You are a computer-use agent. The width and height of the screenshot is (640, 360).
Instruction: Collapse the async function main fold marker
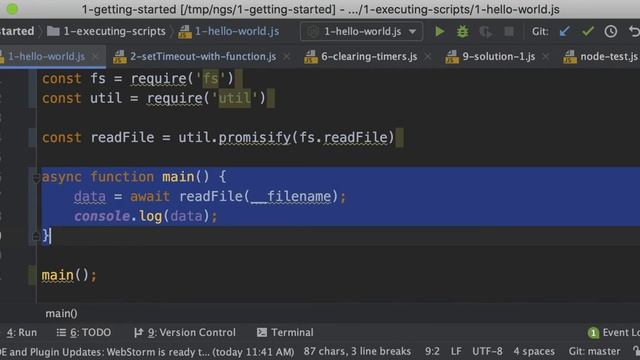click(x=36, y=177)
